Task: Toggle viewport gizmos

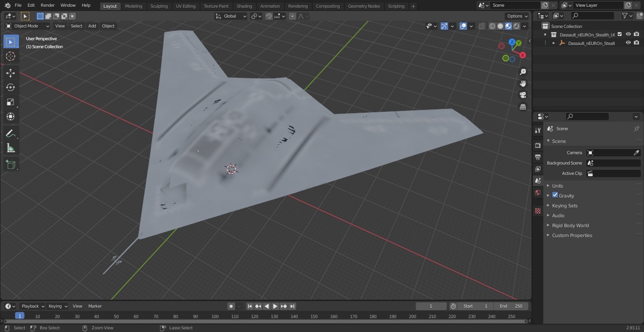Action: tap(444, 26)
